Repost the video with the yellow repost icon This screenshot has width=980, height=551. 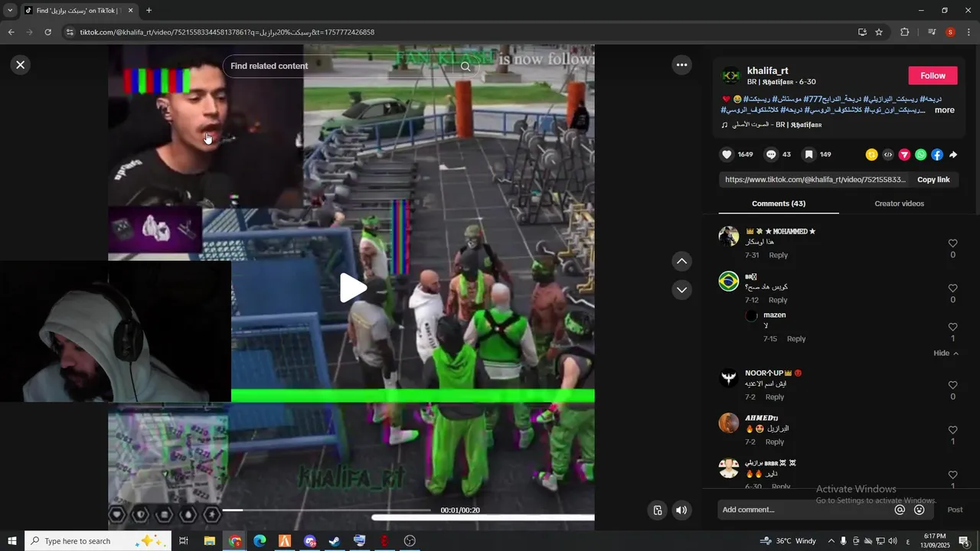click(871, 155)
